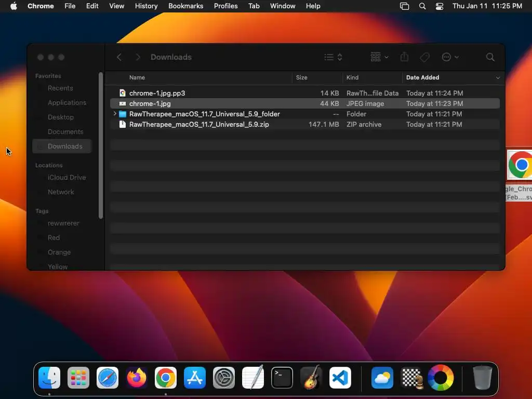Select chrome-1.jpg.pp3 file
This screenshot has height=399, width=532.
tap(304, 93)
